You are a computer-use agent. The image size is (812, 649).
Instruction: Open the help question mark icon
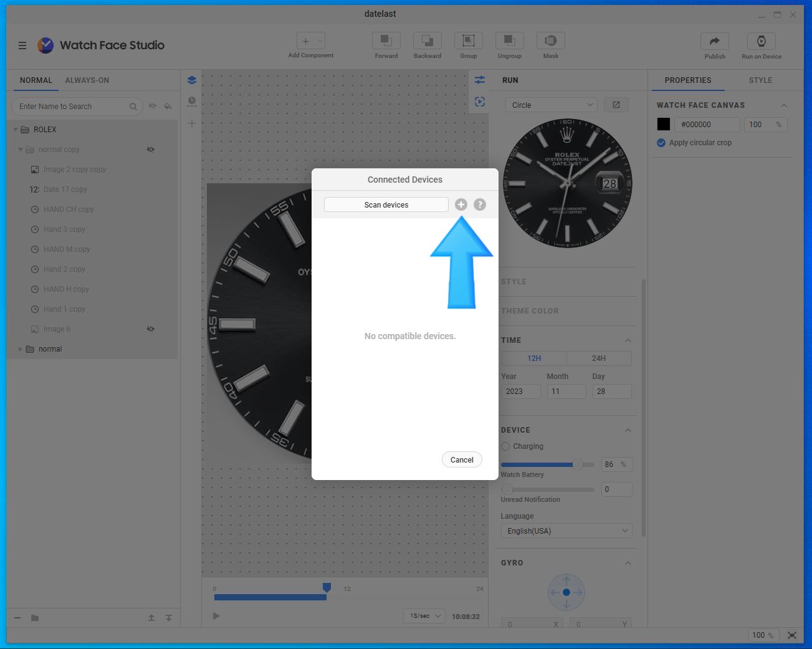pos(479,204)
